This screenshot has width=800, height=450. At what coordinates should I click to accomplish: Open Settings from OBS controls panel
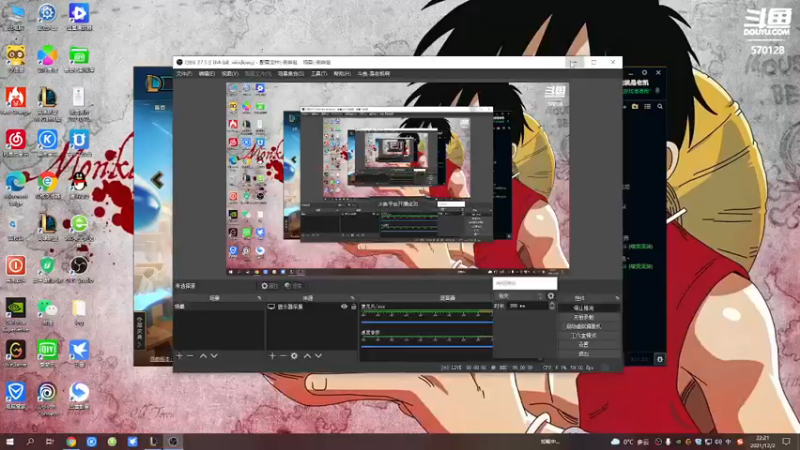589,345
